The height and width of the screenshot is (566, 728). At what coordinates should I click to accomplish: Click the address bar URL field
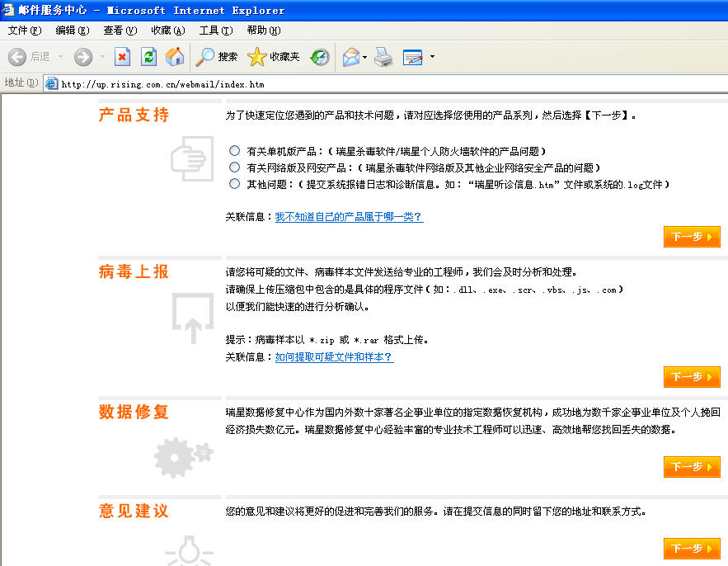(x=371, y=83)
